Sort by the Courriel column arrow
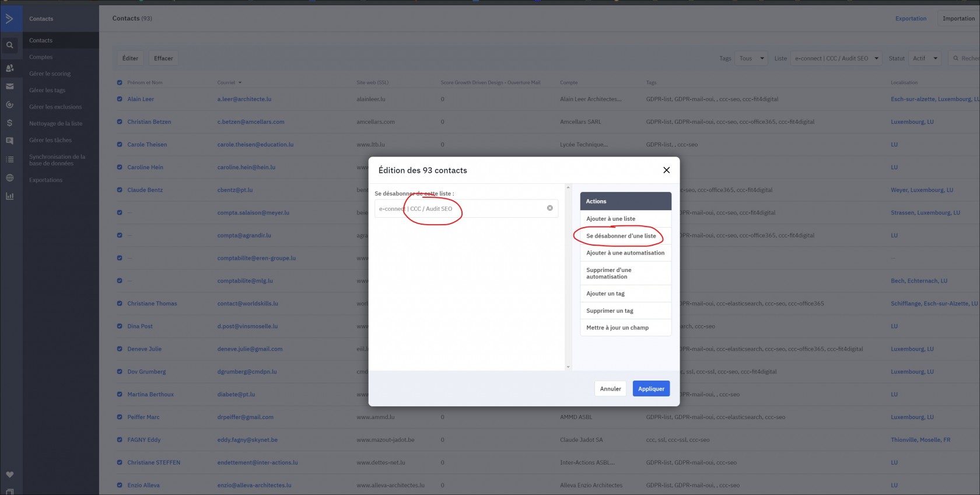 [x=240, y=83]
